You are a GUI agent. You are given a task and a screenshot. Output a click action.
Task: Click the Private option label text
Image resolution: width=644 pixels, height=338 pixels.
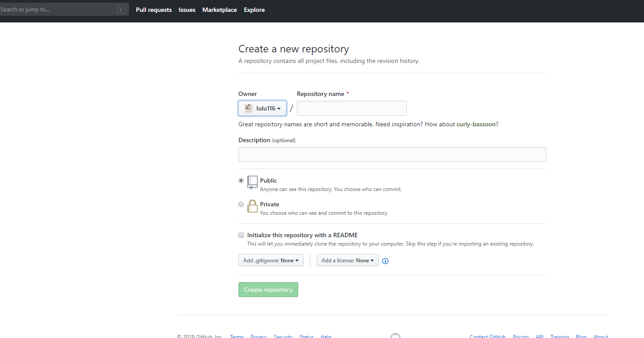pyautogui.click(x=270, y=204)
